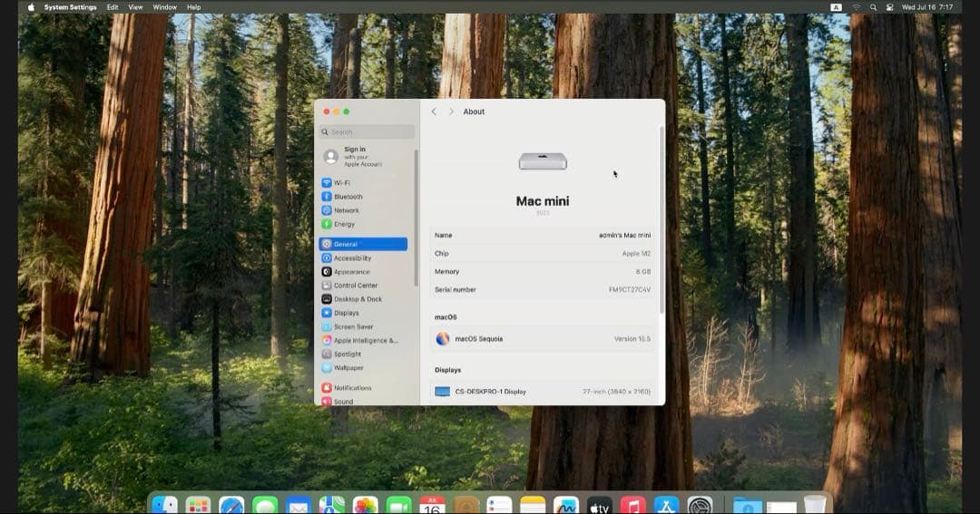Open Calendar from the Dock
This screenshot has width=980, height=514.
(x=433, y=505)
